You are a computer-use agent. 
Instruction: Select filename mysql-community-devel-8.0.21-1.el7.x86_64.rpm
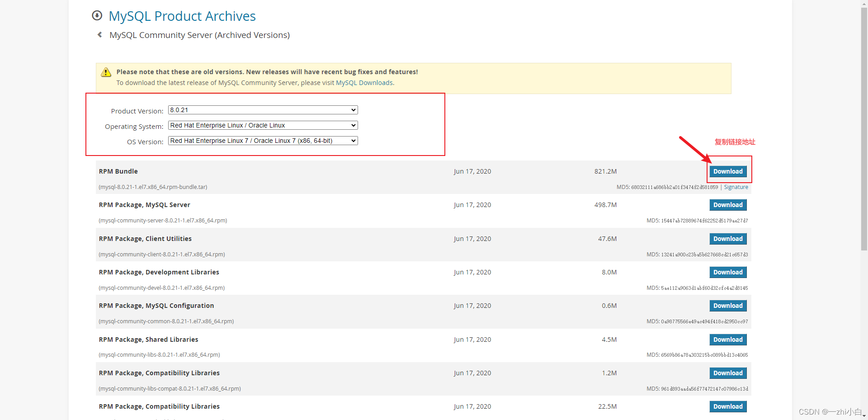(161, 288)
